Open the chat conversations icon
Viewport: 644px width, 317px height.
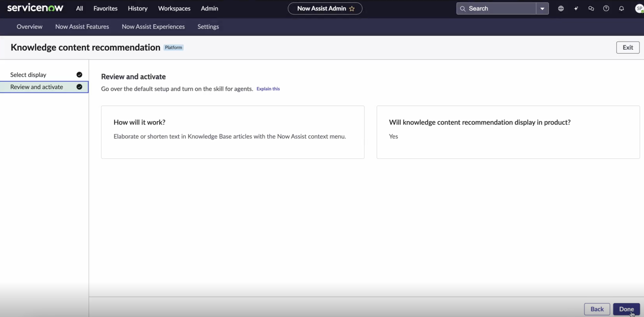pos(591,9)
